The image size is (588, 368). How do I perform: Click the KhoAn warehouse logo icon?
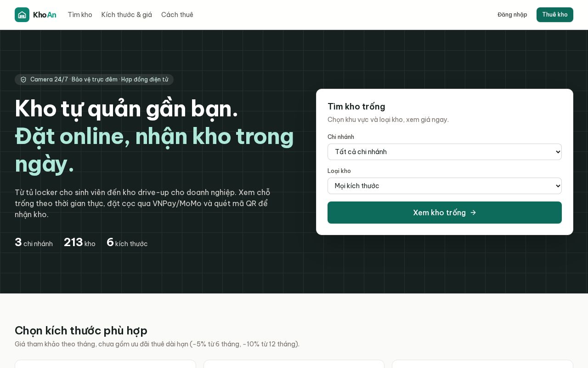coord(22,15)
